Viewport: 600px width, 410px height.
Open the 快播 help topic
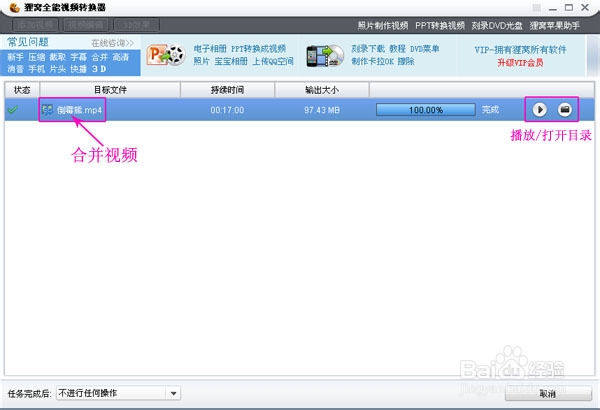[x=78, y=69]
